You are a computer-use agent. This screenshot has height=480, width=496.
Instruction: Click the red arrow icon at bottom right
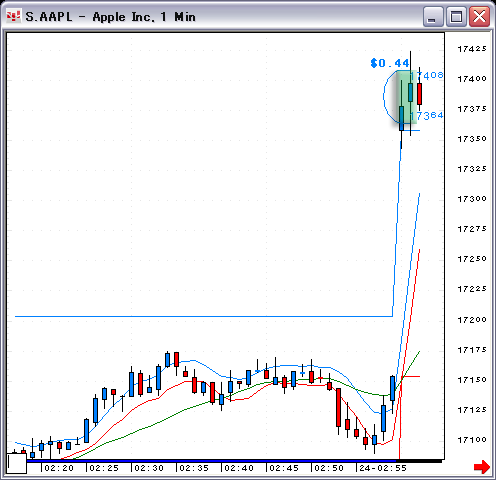point(482,466)
